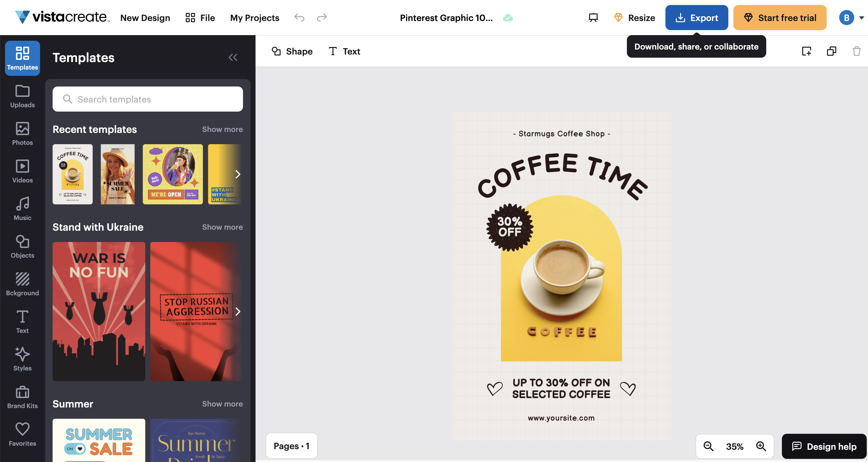Rename the Pinterest Graphic project title

point(446,18)
